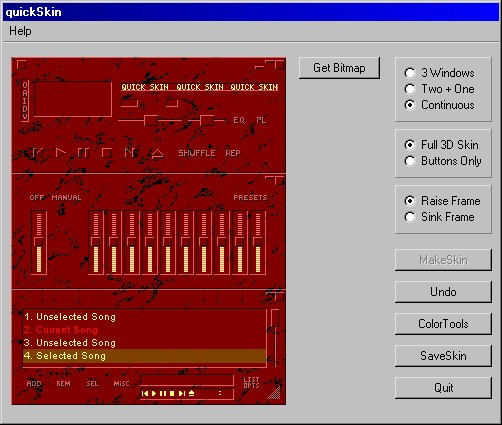Screen dimensions: 502x425
Task: Click the EQ toggle in the preview
Action: (x=239, y=120)
